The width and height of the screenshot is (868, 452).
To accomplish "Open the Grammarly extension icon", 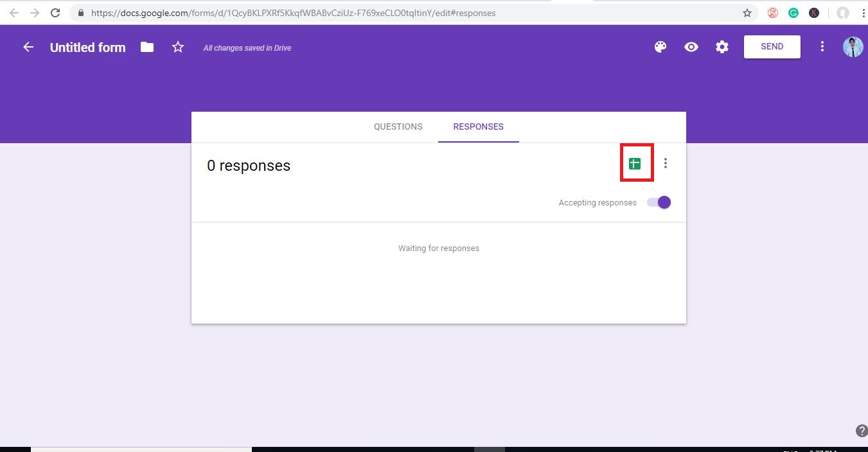I will pyautogui.click(x=793, y=13).
